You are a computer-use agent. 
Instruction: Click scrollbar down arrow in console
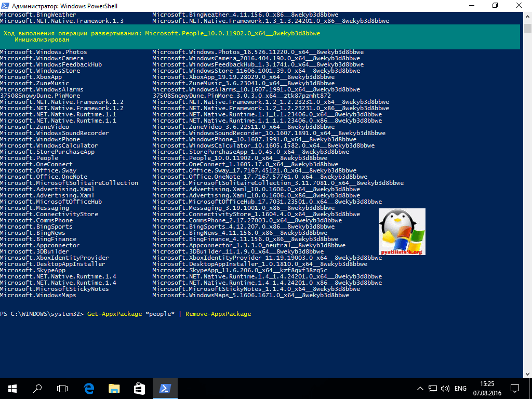(527, 372)
